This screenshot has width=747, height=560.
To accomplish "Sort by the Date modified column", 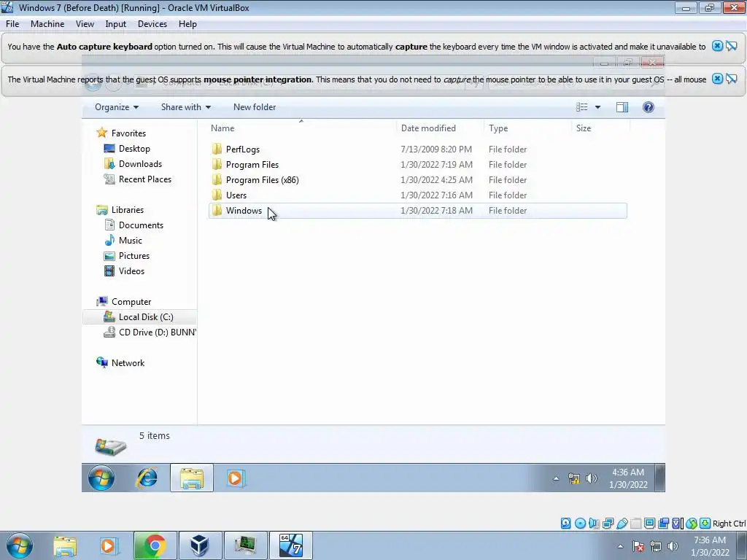I will pyautogui.click(x=439, y=128).
